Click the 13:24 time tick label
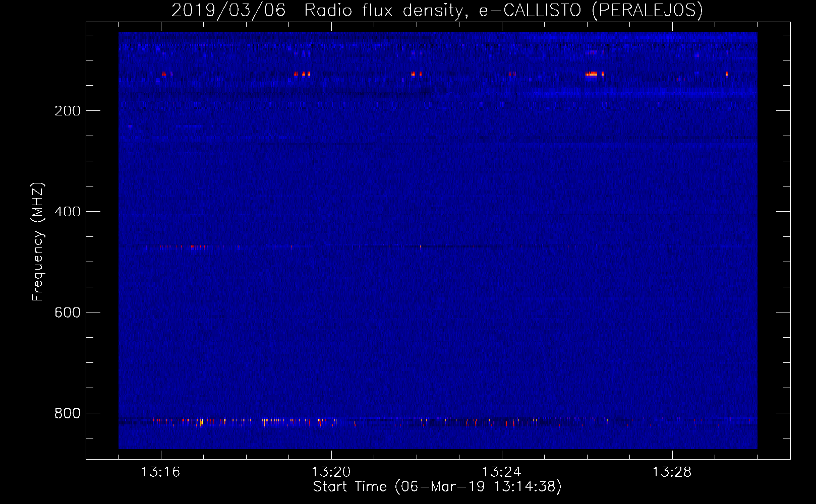 click(501, 472)
